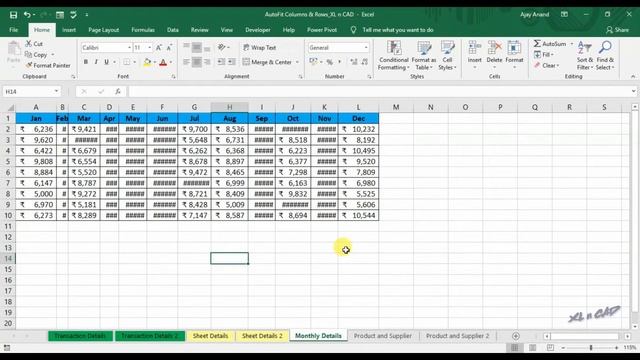
Task: Open the General number format dropdown
Action: pyautogui.click(x=366, y=48)
